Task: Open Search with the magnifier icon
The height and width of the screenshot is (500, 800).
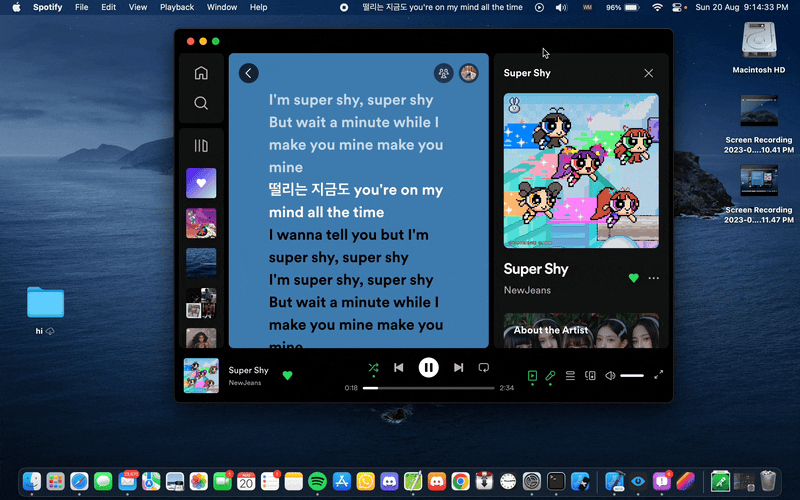Action: pos(201,103)
